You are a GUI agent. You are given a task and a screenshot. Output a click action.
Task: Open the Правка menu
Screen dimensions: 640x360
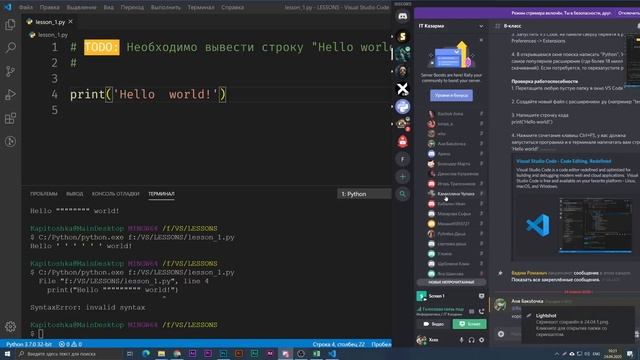[x=49, y=7]
